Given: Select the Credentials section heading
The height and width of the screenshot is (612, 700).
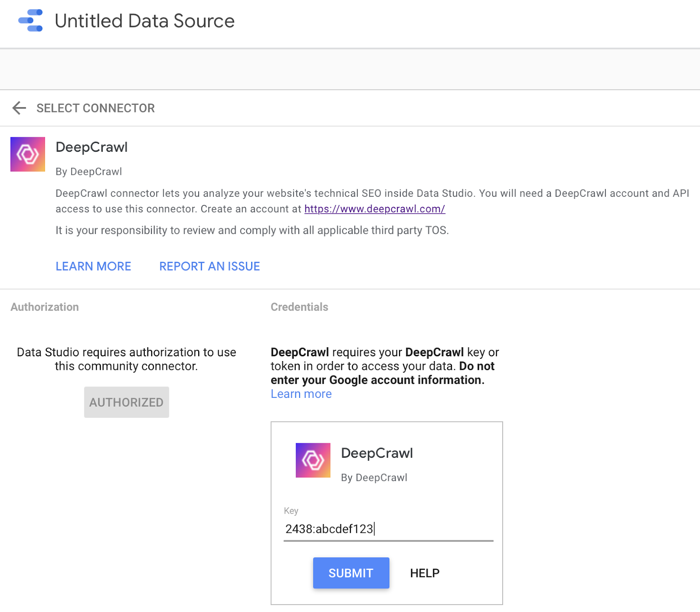Looking at the screenshot, I should click(x=299, y=307).
